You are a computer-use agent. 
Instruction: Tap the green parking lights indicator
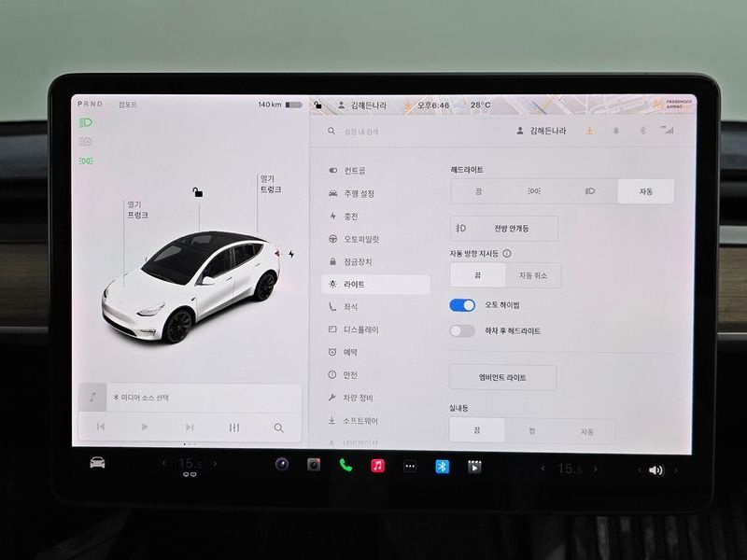[86, 161]
